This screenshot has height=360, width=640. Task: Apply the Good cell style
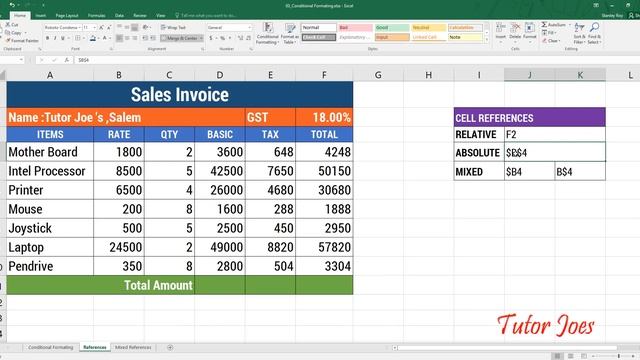tap(392, 27)
